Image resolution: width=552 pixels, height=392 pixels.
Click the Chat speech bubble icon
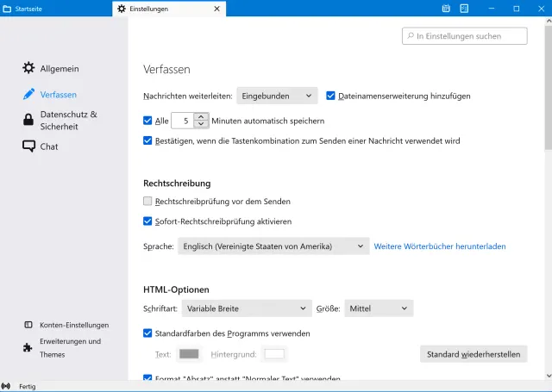tap(28, 146)
